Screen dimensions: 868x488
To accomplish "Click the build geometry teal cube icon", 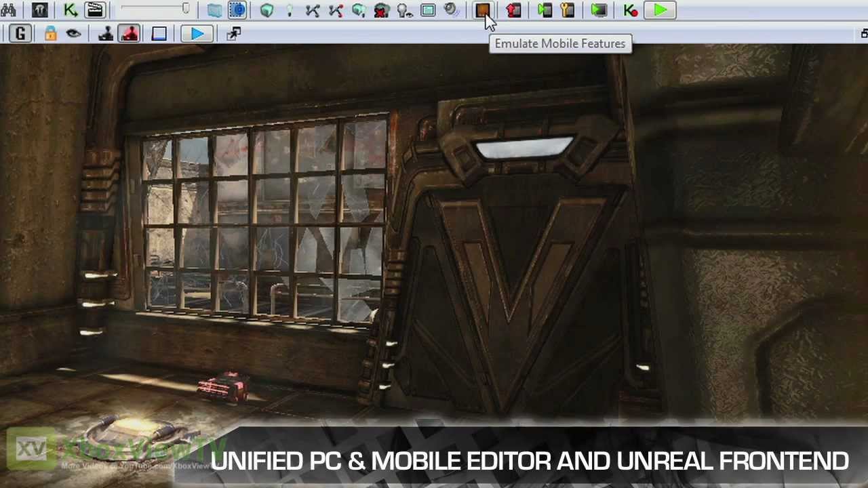I will point(267,10).
